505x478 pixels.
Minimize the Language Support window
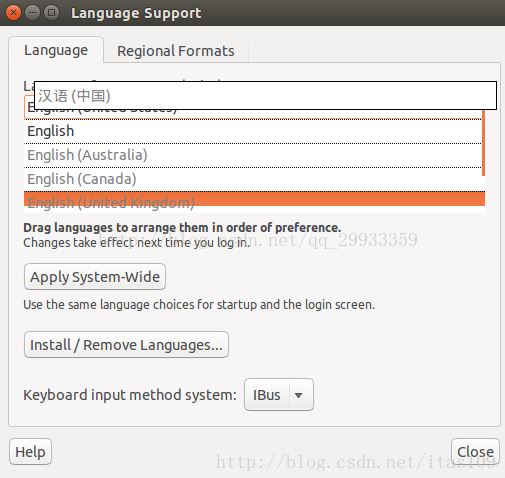[x=32, y=13]
